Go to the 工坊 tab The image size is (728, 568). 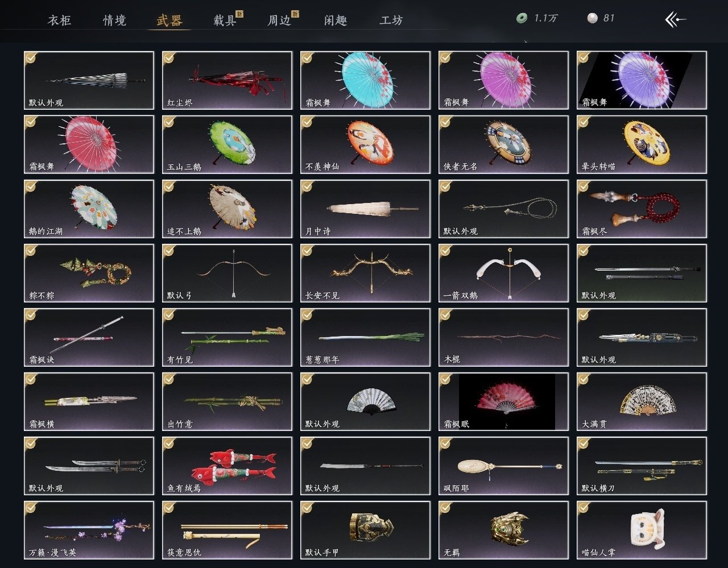point(391,20)
